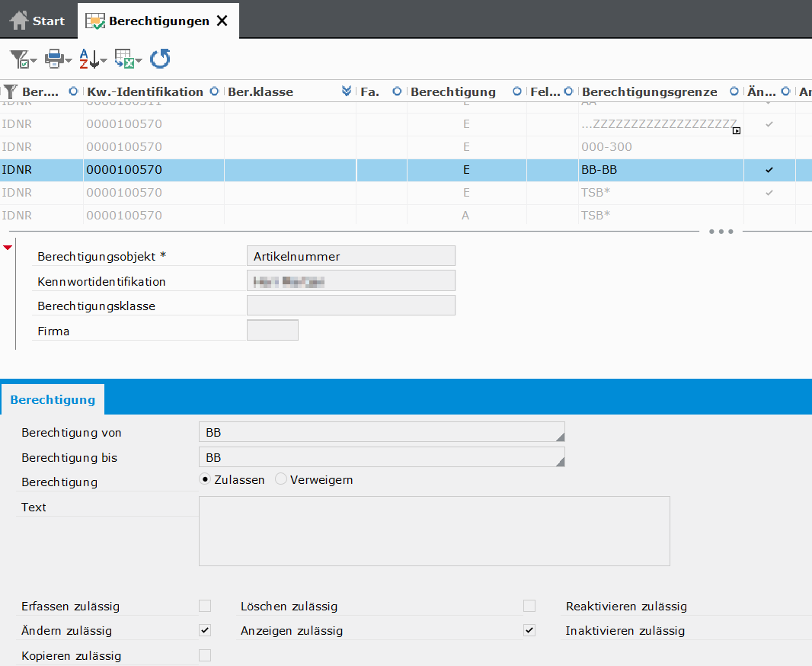Toggle the Än. checkmark in BB-BB row
The image size is (812, 666).
(769, 170)
